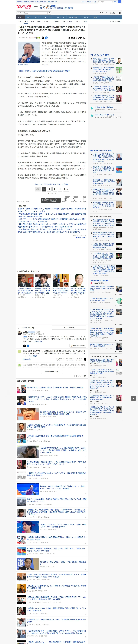Share second comment via X icon
138x644 pixels.
click(x=85, y=359)
